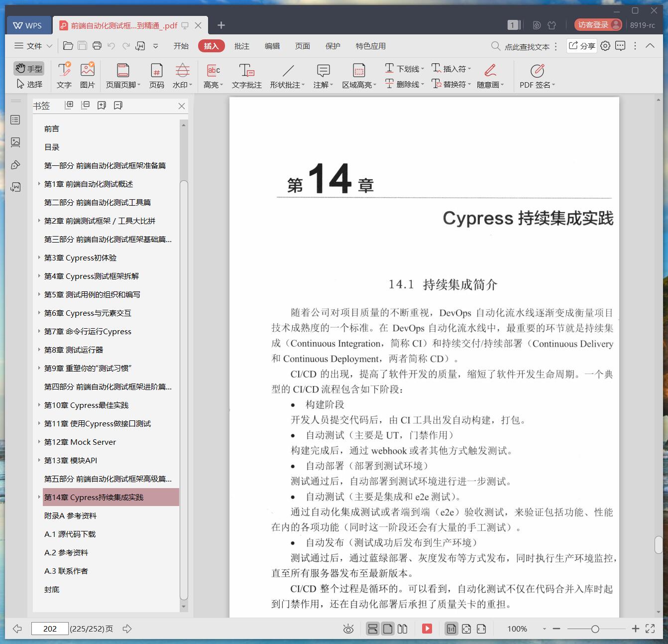Click the page number field showing 202
This screenshot has height=644, width=668.
pyautogui.click(x=50, y=629)
